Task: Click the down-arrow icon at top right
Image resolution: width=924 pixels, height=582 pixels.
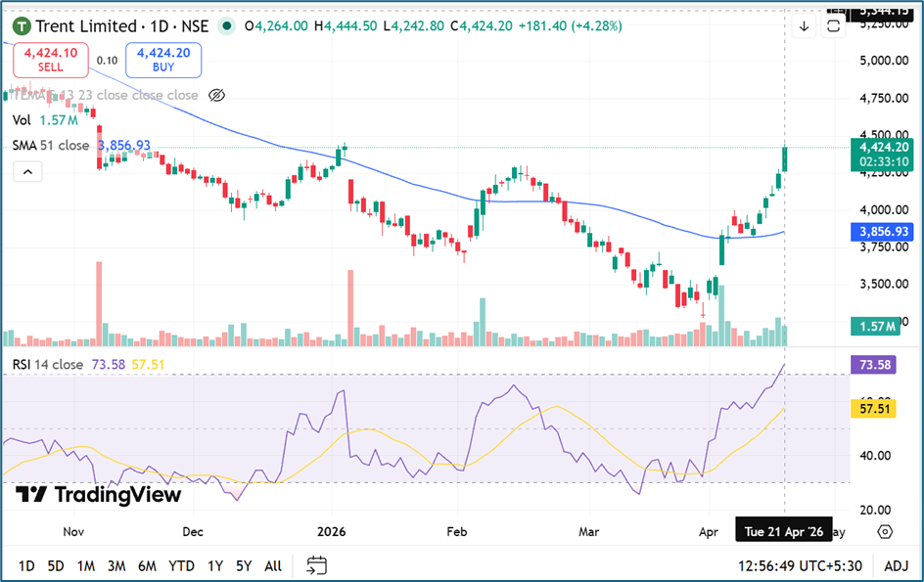Action: 804,26
